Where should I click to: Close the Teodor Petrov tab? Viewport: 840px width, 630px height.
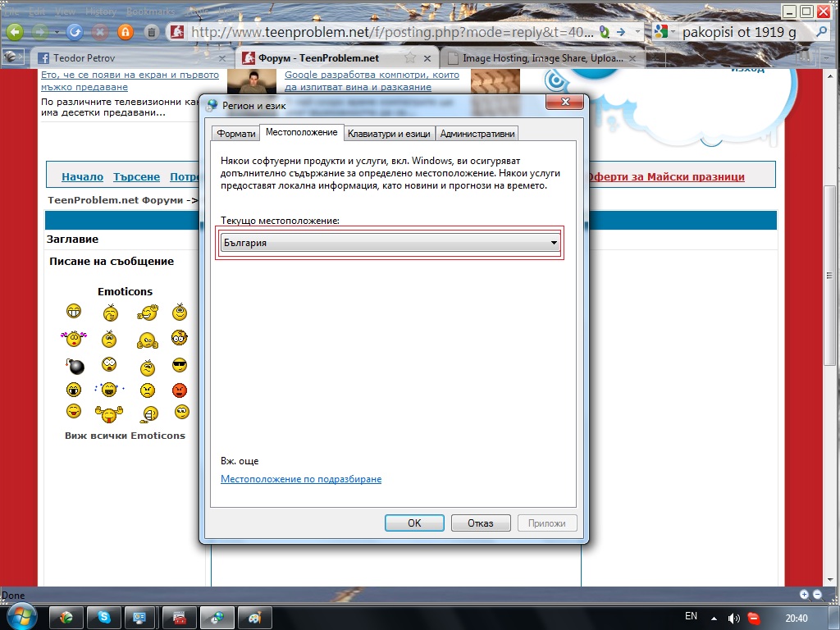(222, 58)
